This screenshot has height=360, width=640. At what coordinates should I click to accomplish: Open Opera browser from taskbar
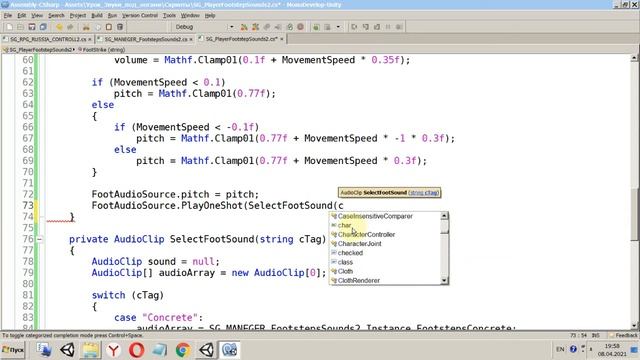136,350
